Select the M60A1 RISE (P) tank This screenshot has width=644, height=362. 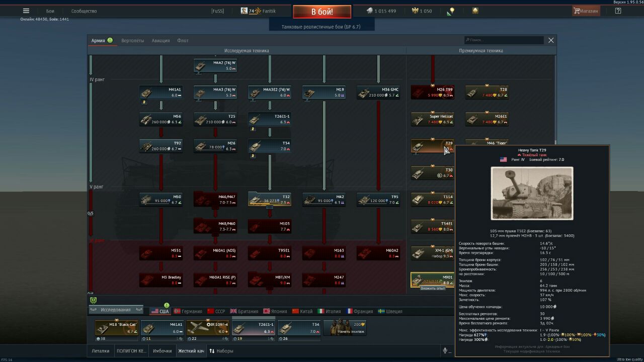(215, 280)
